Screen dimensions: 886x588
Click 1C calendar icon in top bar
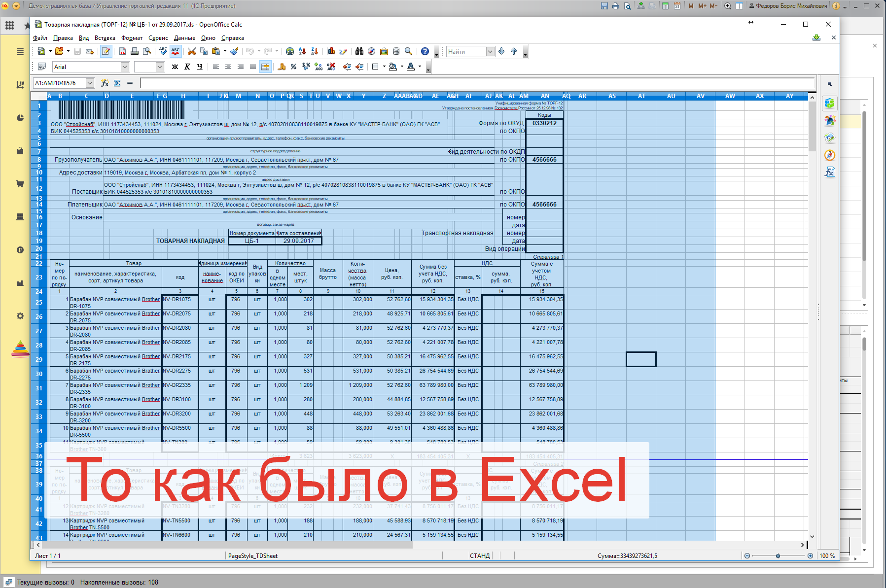point(677,6)
